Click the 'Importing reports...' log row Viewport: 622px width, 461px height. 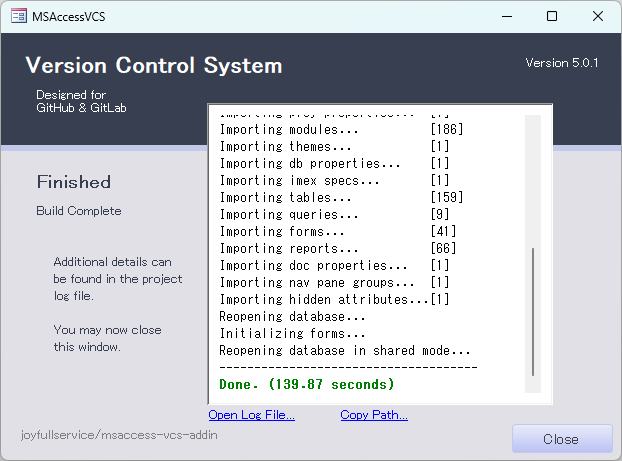coord(338,249)
